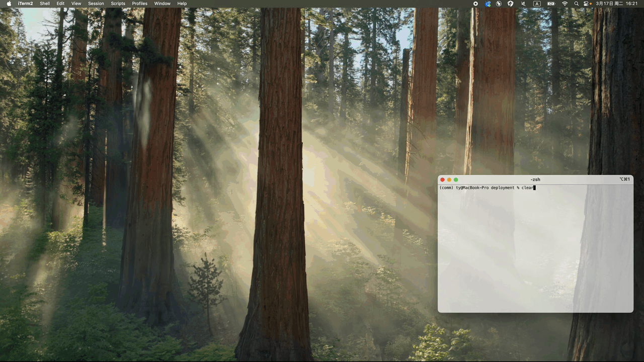
Task: Open the Help menu
Action: pos(182,4)
